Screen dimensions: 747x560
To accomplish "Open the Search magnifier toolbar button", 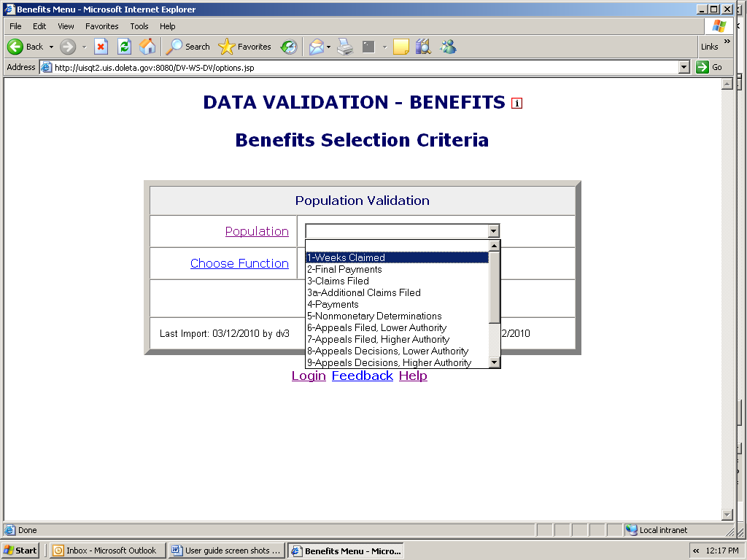I will [x=189, y=47].
